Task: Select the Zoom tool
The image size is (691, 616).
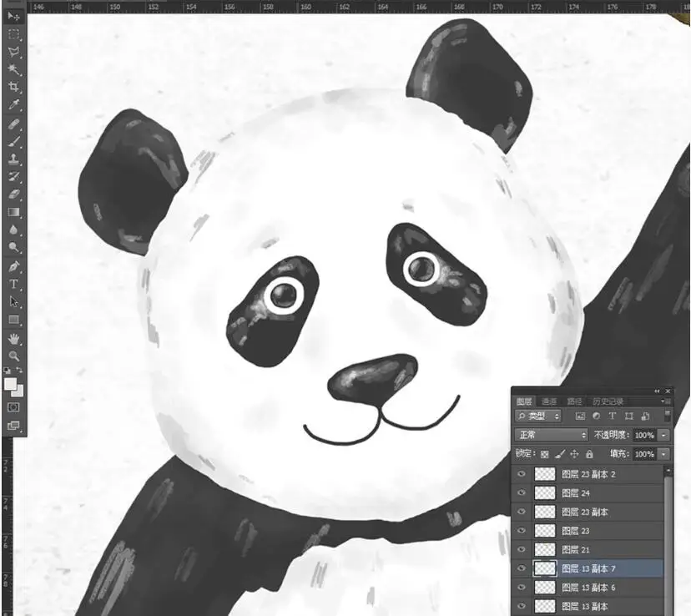Action: (x=13, y=356)
